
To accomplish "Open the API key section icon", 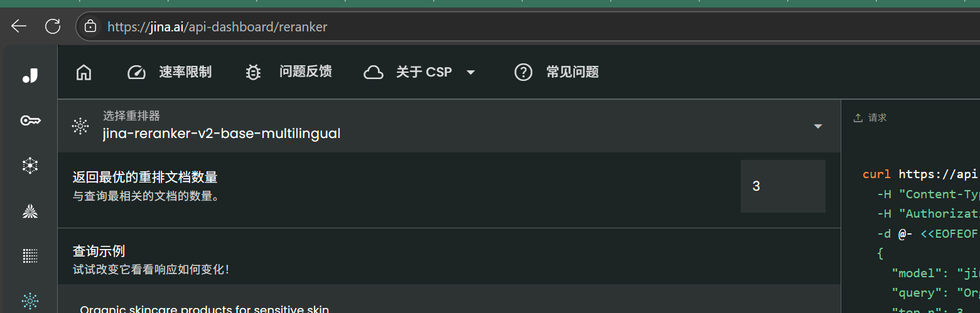I will (30, 120).
